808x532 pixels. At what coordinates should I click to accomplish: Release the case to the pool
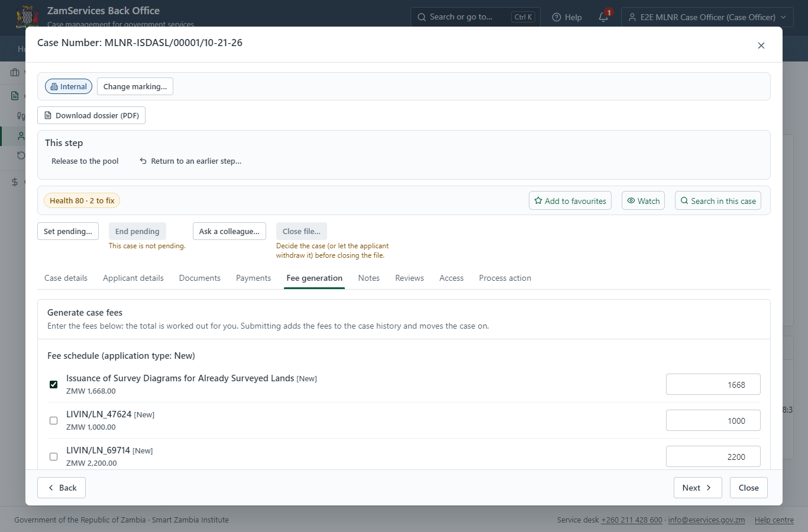pyautogui.click(x=85, y=161)
